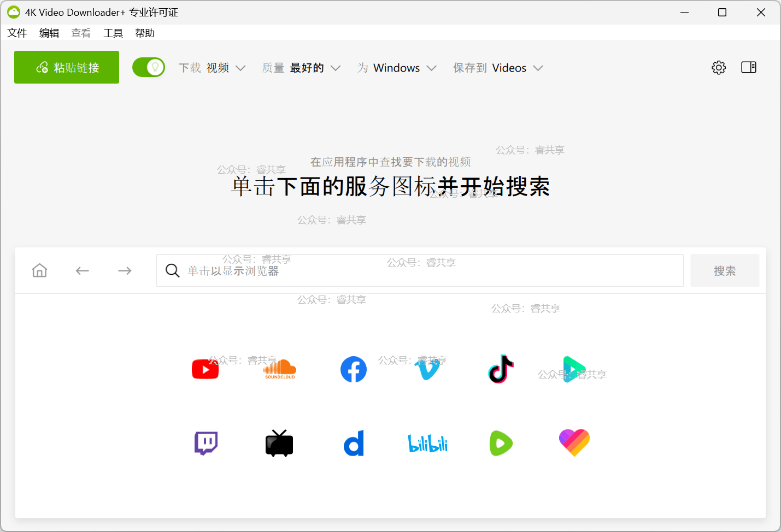The width and height of the screenshot is (781, 532).
Task: Close the 4K Video Downloader window
Action: tap(761, 12)
